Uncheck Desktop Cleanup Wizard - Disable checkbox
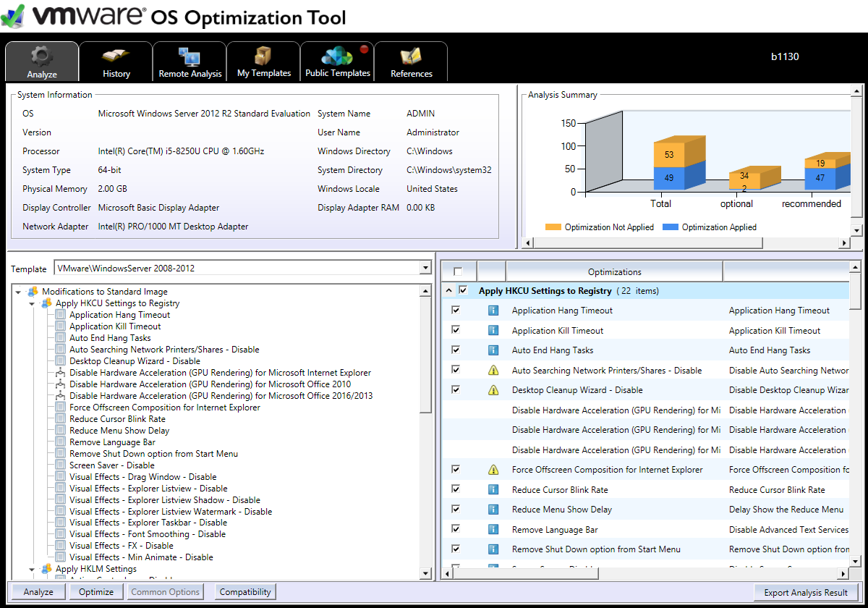The image size is (868, 608). [456, 389]
